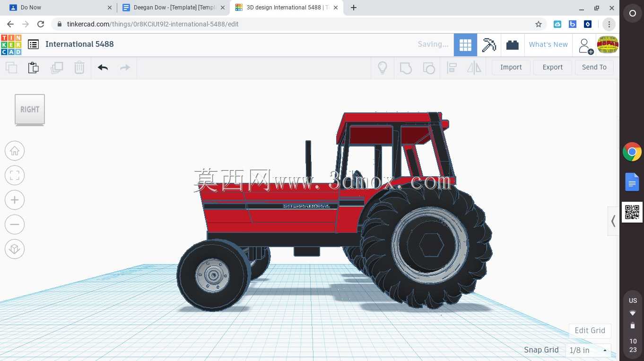Screen dimensions: 644x361
Task: Bookmark this page with star icon
Action: pyautogui.click(x=538, y=24)
